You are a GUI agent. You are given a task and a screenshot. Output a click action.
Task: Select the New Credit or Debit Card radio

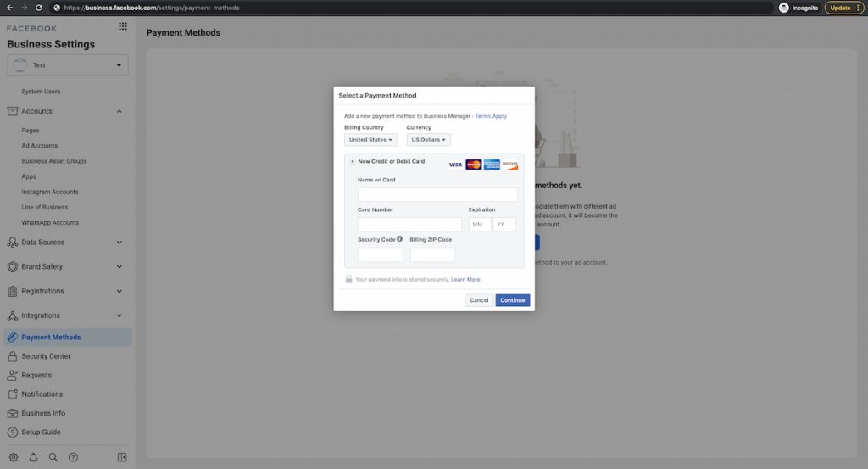coord(352,162)
